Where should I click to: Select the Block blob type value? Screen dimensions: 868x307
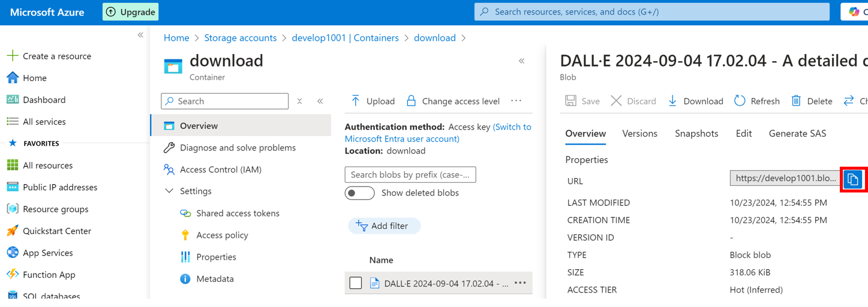point(750,255)
